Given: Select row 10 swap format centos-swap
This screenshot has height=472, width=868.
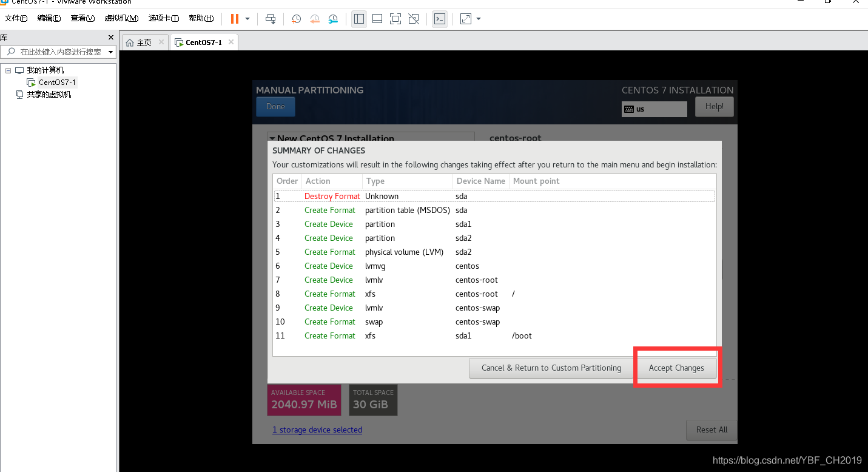Looking at the screenshot, I should [x=494, y=322].
